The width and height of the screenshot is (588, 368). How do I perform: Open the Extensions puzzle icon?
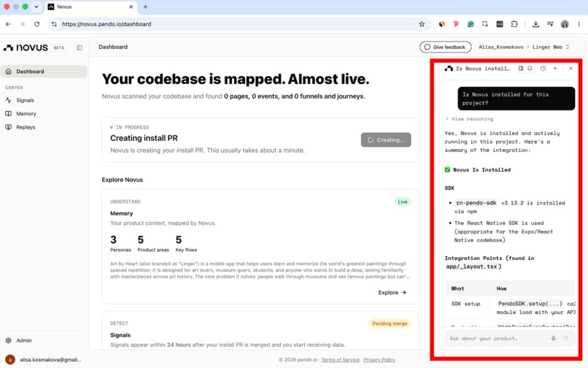click(x=514, y=24)
